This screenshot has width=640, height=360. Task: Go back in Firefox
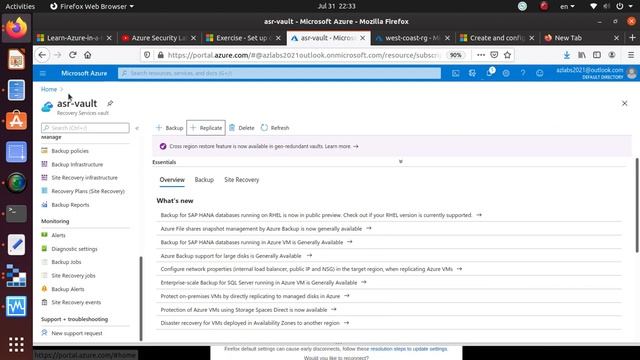pyautogui.click(x=42, y=55)
